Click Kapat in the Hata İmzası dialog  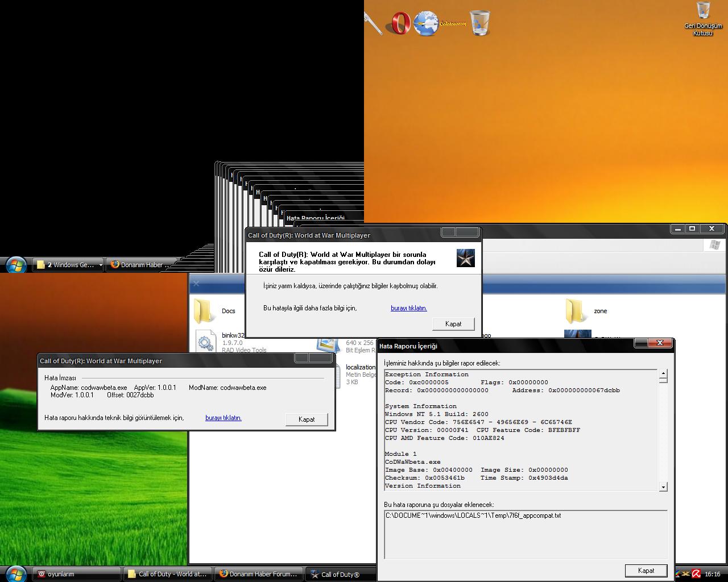point(307,419)
